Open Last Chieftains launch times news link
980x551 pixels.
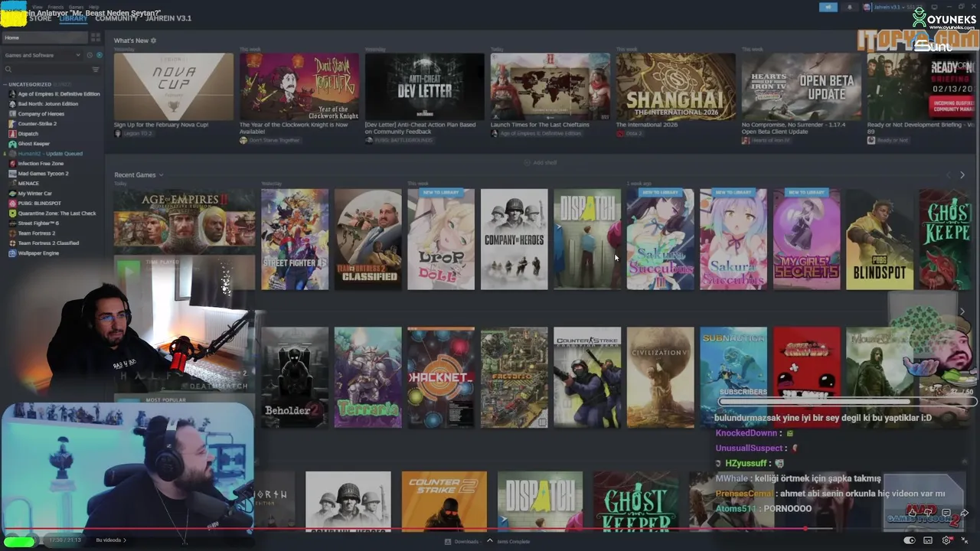click(x=540, y=125)
